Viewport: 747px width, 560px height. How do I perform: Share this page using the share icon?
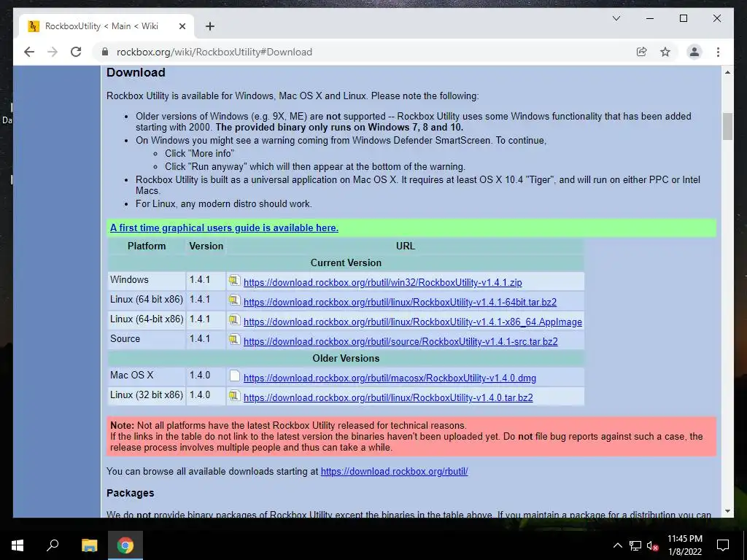click(x=642, y=52)
